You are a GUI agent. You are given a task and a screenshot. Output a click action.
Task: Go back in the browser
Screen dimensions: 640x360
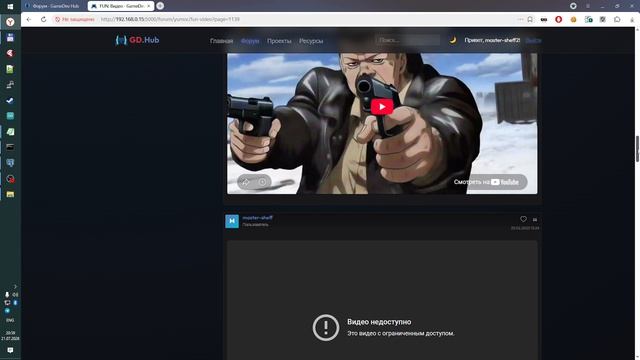tap(29, 19)
